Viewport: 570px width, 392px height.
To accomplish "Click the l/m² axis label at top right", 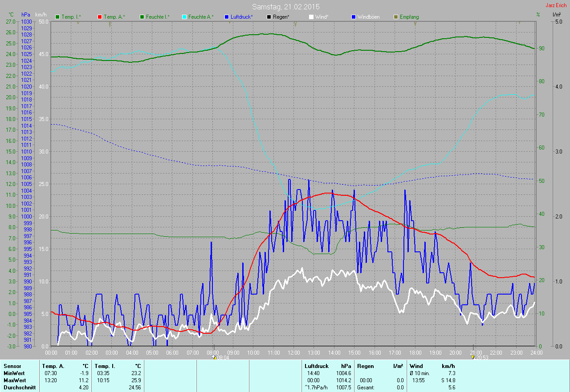I will (x=556, y=15).
